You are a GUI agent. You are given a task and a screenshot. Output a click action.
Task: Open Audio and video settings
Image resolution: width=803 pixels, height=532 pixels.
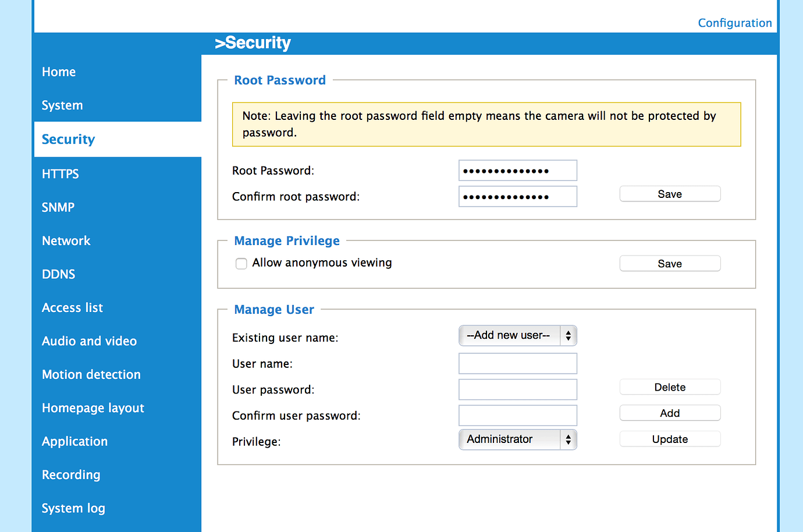click(89, 341)
